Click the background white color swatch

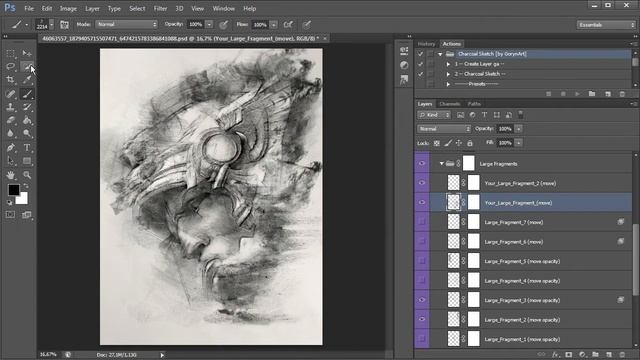23,200
